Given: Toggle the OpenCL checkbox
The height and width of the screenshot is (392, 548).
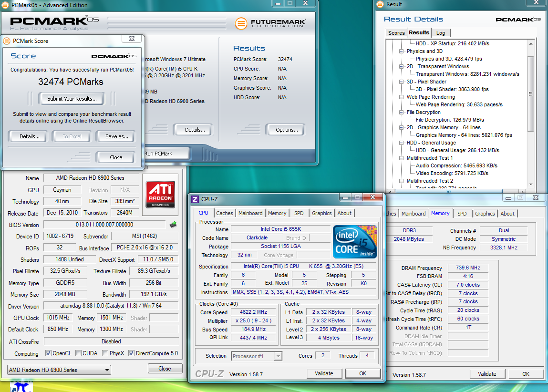Looking at the screenshot, I should 48,353.
